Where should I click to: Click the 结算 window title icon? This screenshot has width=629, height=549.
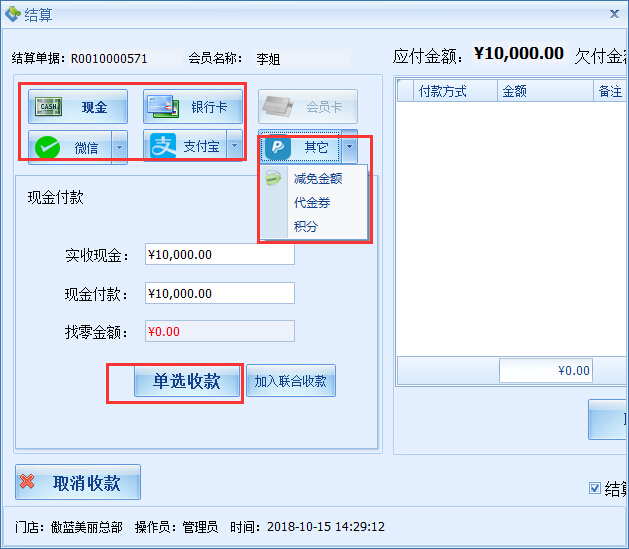tap(12, 13)
